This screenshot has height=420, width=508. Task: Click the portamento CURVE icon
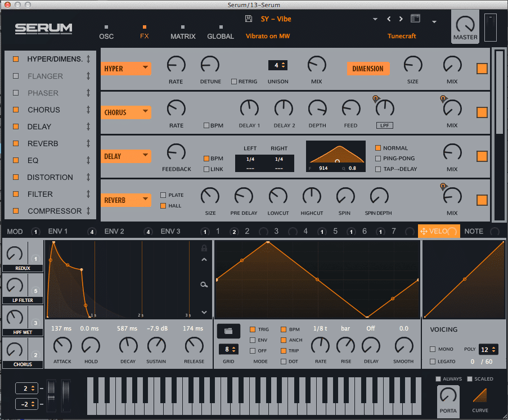[480, 396]
